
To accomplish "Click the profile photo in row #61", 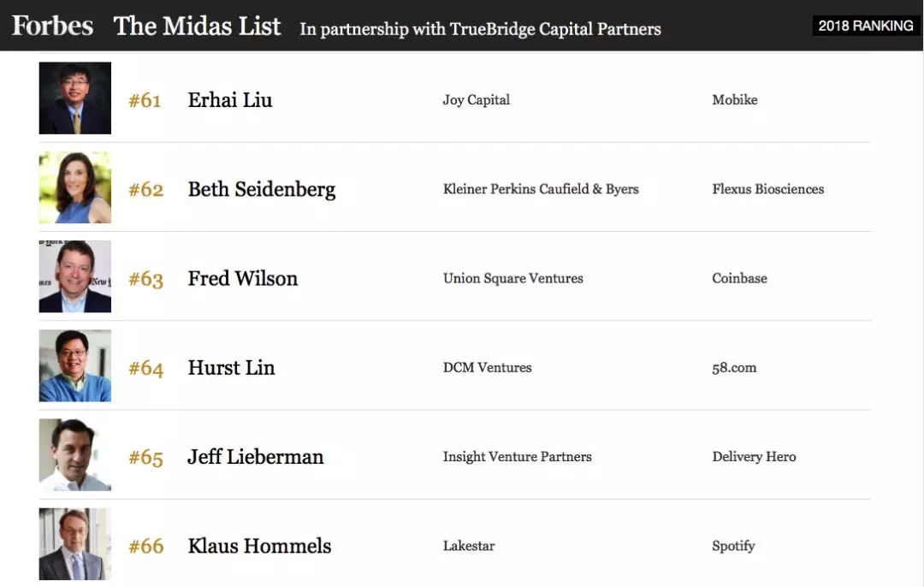I will coord(75,98).
